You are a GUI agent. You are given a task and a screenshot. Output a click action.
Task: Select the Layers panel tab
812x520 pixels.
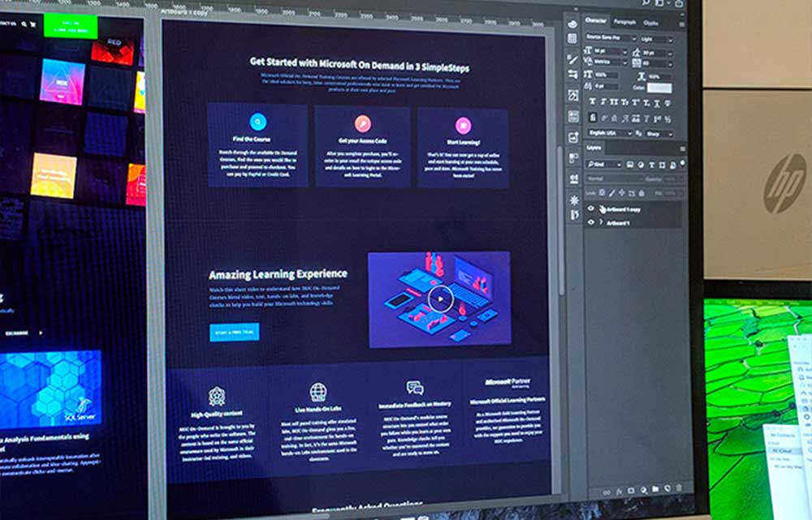(x=594, y=148)
